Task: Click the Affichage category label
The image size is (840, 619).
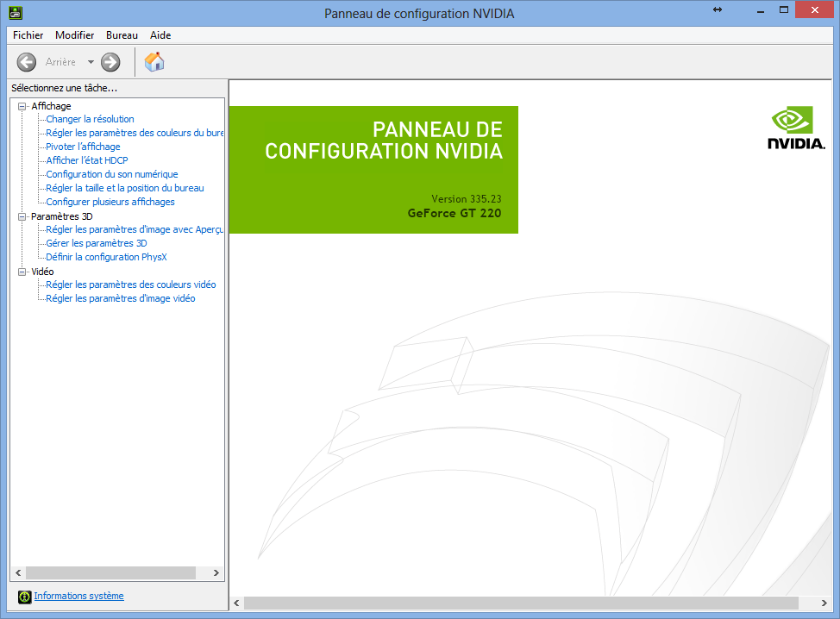Action: pyautogui.click(x=51, y=106)
